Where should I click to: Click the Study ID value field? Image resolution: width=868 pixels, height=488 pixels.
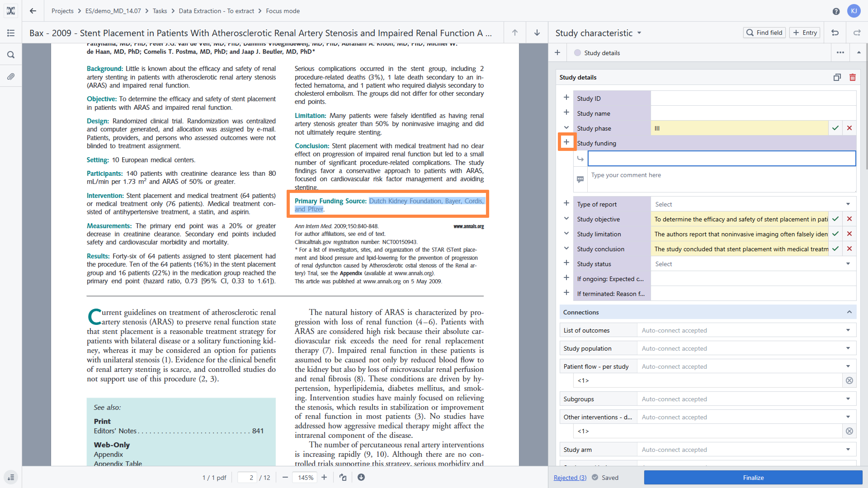[x=753, y=98]
